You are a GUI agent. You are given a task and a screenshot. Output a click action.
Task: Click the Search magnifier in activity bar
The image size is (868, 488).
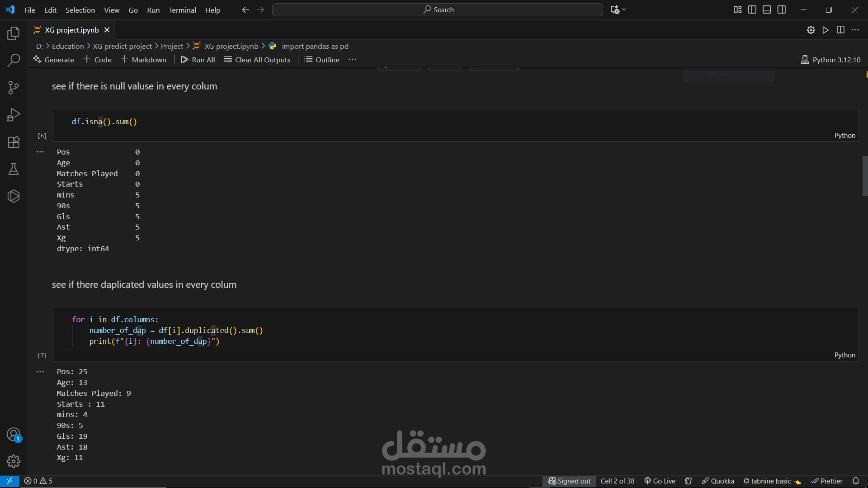tap(14, 61)
